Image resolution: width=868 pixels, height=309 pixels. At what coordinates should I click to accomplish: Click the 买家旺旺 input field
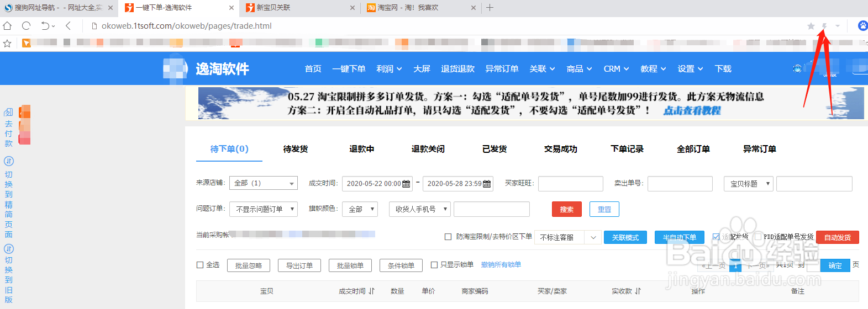coord(571,184)
